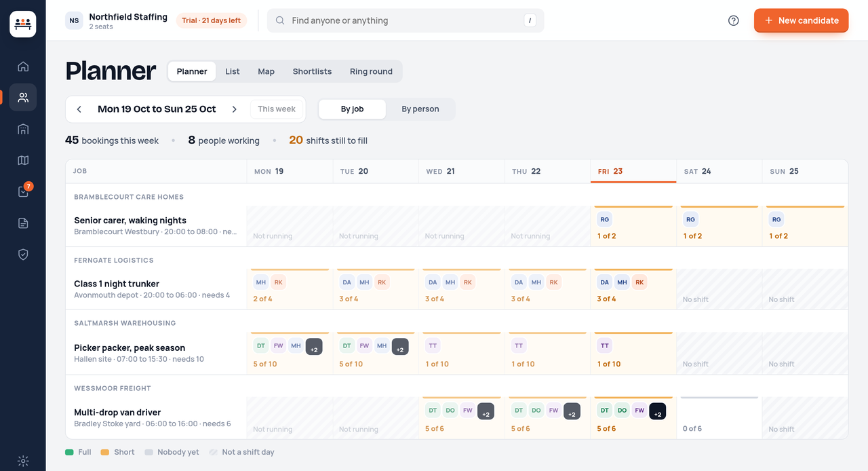The height and width of the screenshot is (471, 868).
Task: Click the New candidate button
Action: pyautogui.click(x=801, y=20)
